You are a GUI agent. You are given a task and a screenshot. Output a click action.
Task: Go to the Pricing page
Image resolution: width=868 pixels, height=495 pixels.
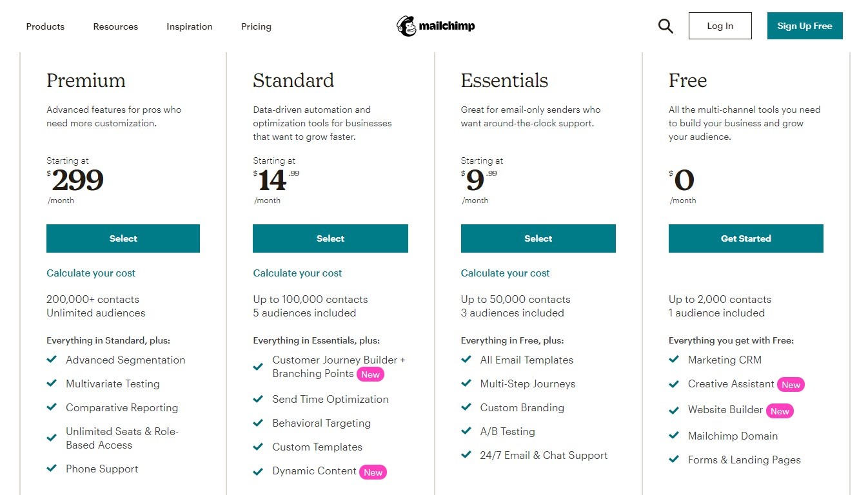(256, 26)
